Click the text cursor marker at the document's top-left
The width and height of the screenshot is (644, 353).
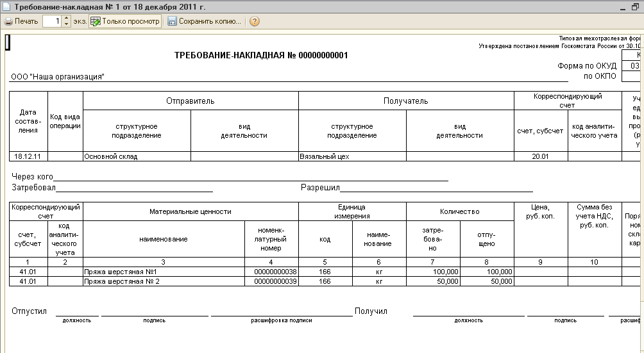pyautogui.click(x=8, y=42)
